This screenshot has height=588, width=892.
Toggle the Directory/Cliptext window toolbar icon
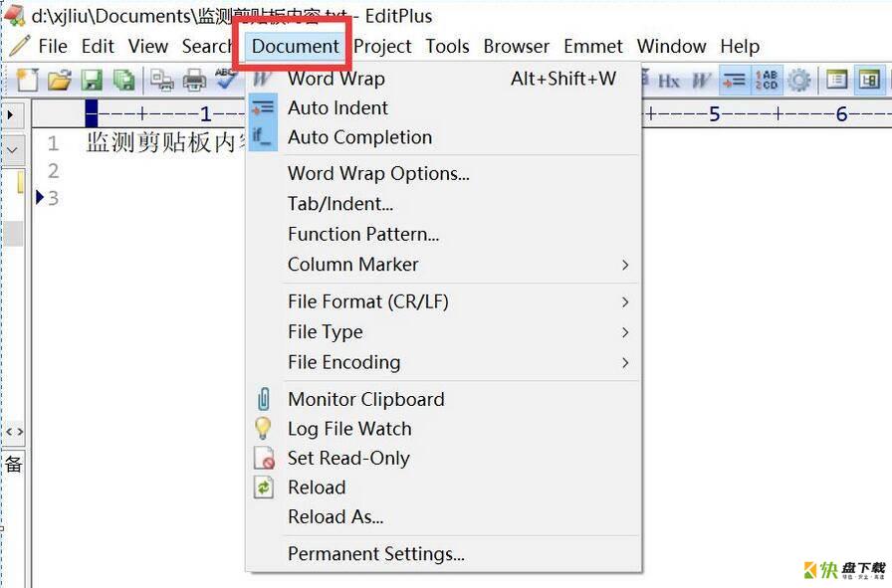click(x=869, y=80)
